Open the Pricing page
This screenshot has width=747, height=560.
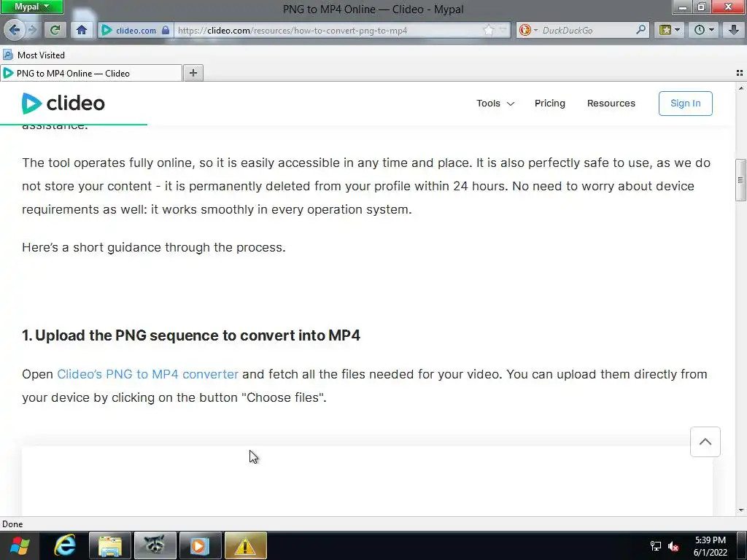550,104
